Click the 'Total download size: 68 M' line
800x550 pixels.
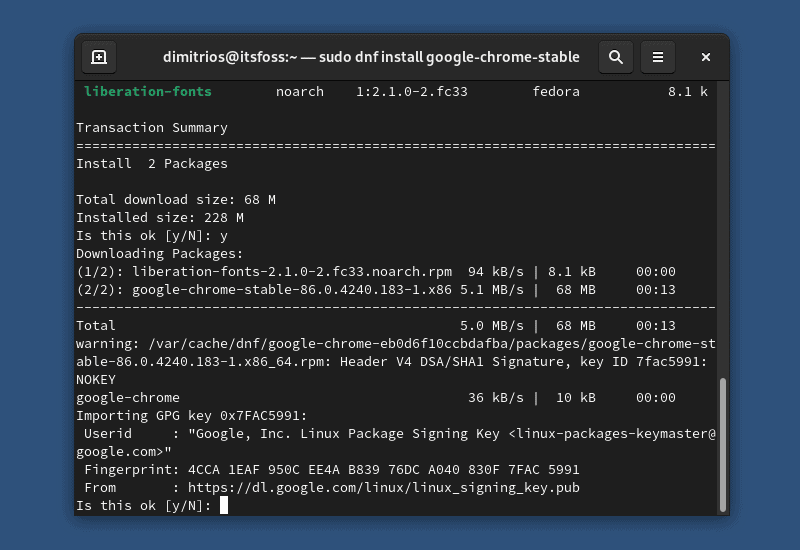pyautogui.click(x=176, y=200)
